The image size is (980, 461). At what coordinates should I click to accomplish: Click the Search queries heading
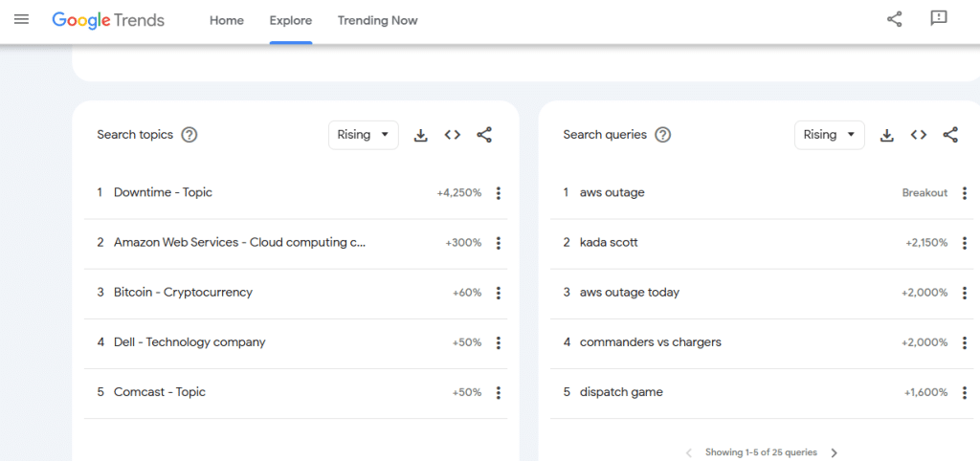[605, 135]
